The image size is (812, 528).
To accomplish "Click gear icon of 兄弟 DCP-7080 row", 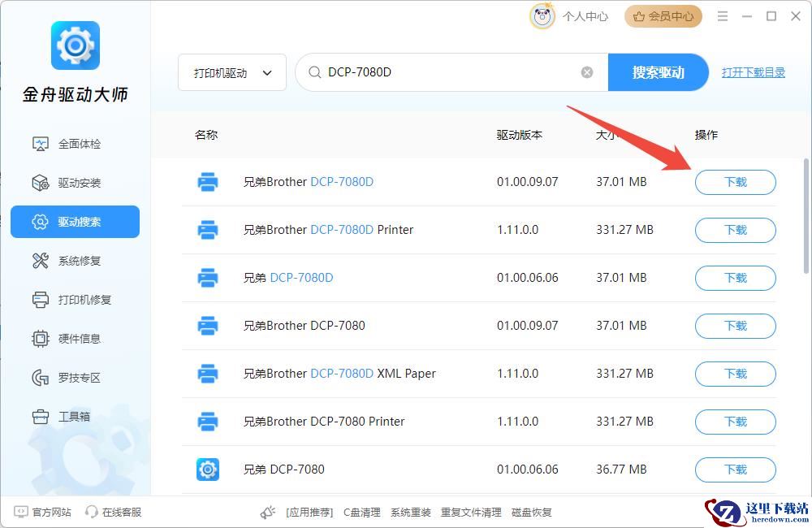I will [208, 470].
